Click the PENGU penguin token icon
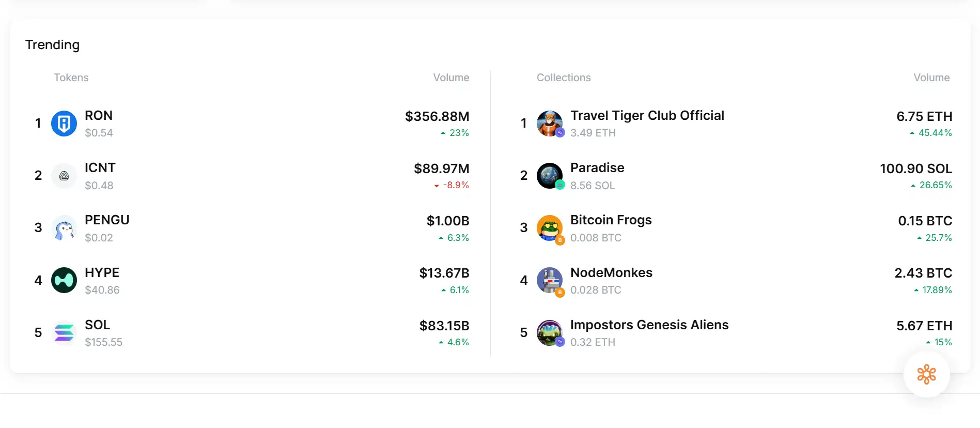The width and height of the screenshot is (980, 428). [x=64, y=228]
